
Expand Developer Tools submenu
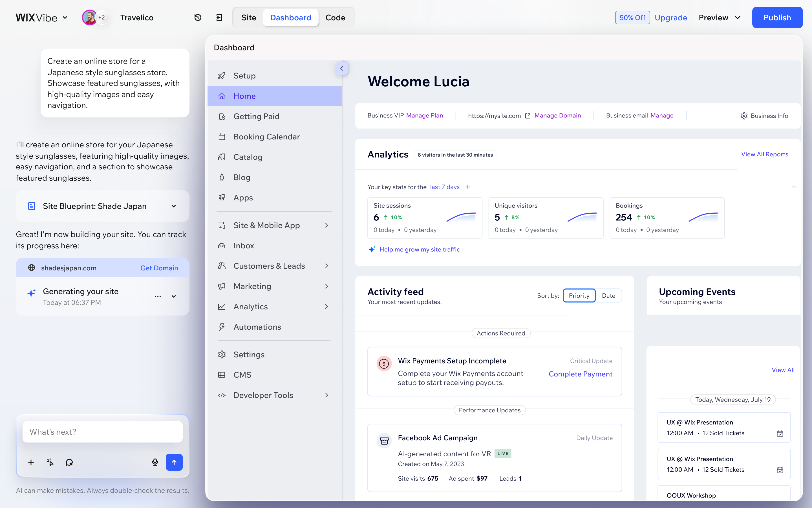pos(326,395)
